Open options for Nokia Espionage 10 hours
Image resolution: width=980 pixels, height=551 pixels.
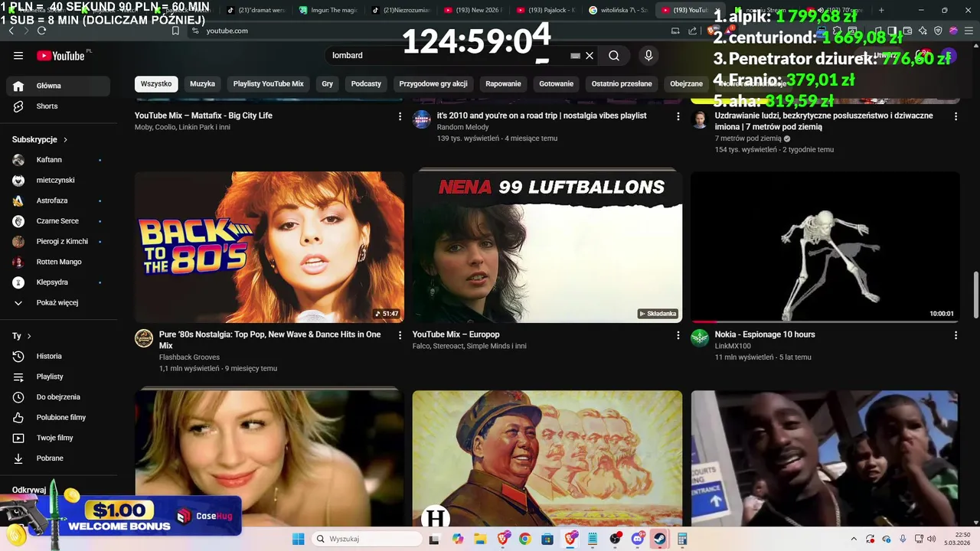point(955,335)
